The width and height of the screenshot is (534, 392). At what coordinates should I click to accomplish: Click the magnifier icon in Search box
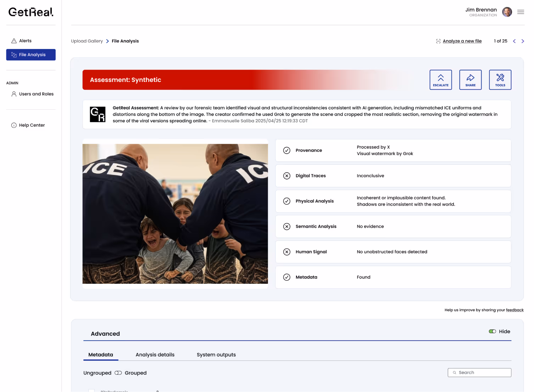(x=455, y=372)
